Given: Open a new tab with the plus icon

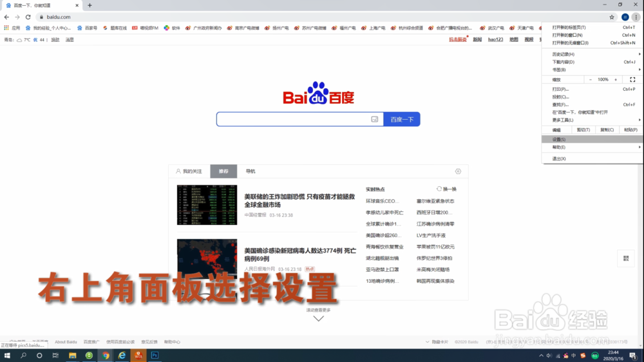Looking at the screenshot, I should (90, 5).
